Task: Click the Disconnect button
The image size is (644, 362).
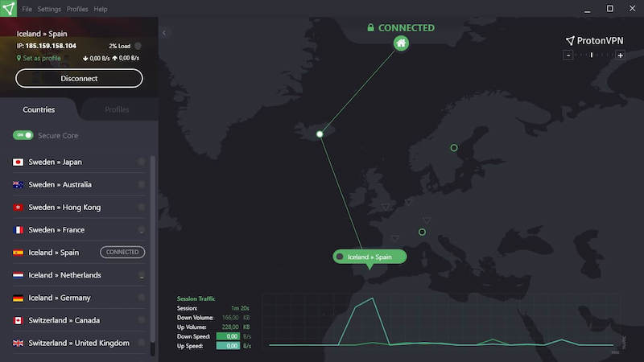Action: (x=79, y=78)
